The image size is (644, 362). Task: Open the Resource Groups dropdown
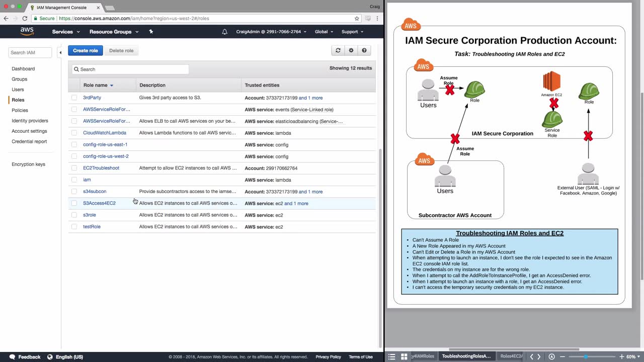click(114, 32)
